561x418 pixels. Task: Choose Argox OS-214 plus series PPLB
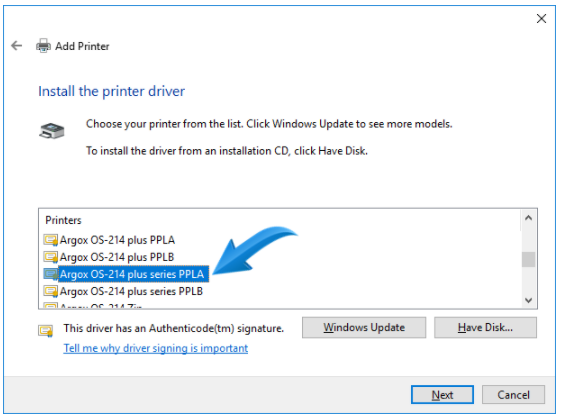(131, 291)
